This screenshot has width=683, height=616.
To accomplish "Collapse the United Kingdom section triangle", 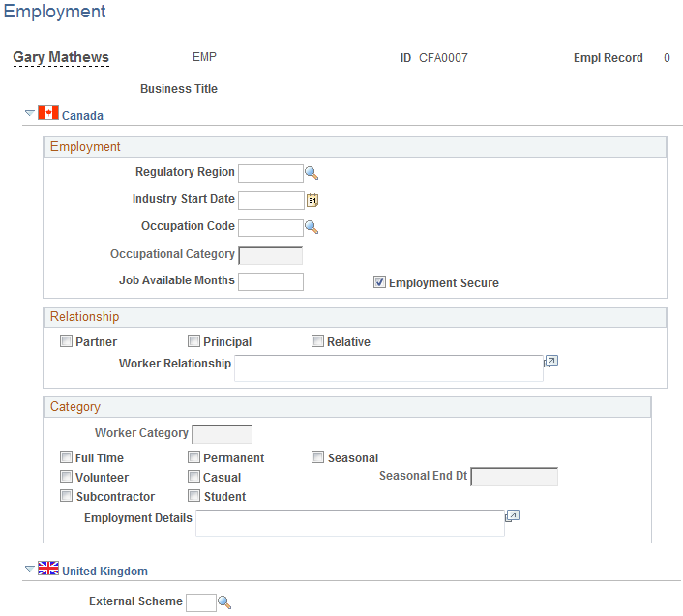I will point(30,569).
